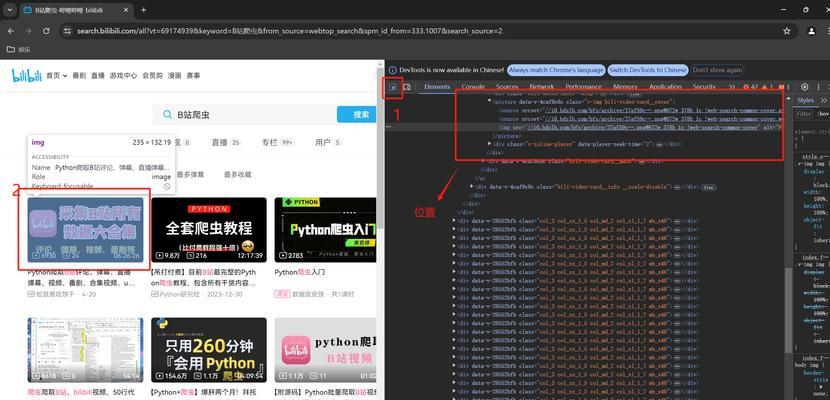This screenshot has width=830, height=400.
Task: Click the browser forward arrow
Action: point(29,31)
